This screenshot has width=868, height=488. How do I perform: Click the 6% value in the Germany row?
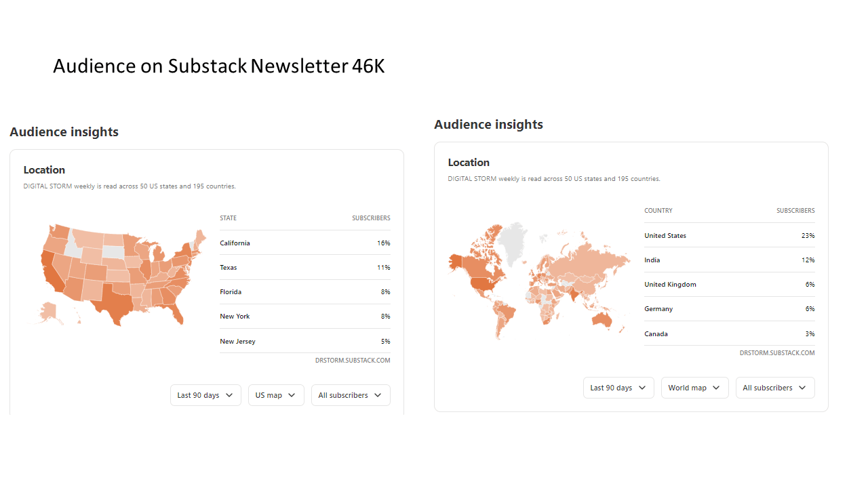pyautogui.click(x=810, y=309)
